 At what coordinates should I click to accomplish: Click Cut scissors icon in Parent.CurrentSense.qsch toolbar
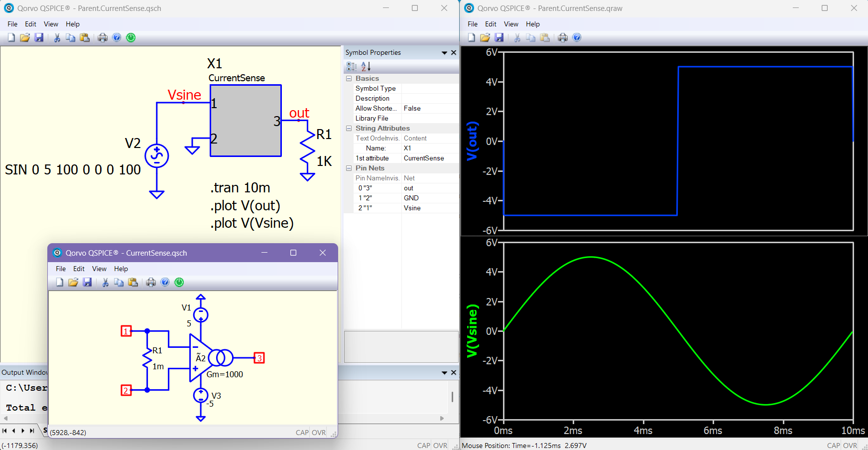[x=57, y=37]
